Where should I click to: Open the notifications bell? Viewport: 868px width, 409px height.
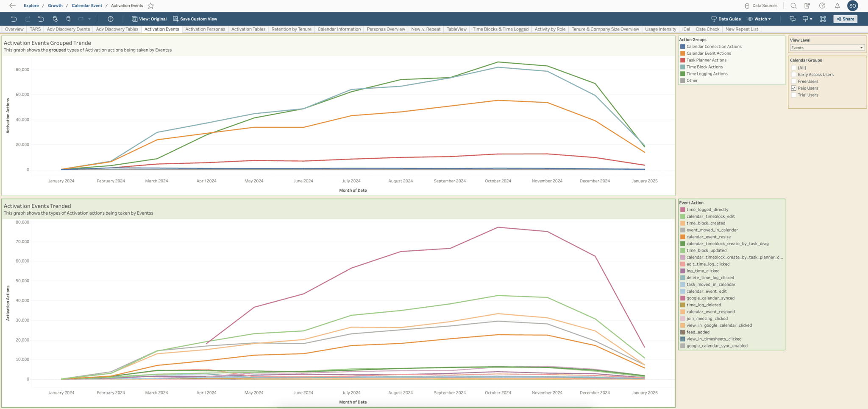tap(837, 6)
